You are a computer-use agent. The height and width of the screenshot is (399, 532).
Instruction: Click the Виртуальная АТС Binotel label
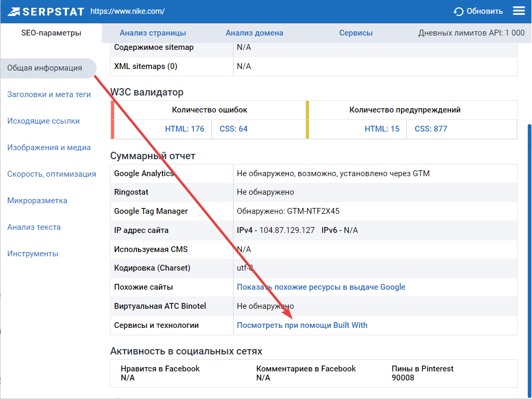point(160,306)
